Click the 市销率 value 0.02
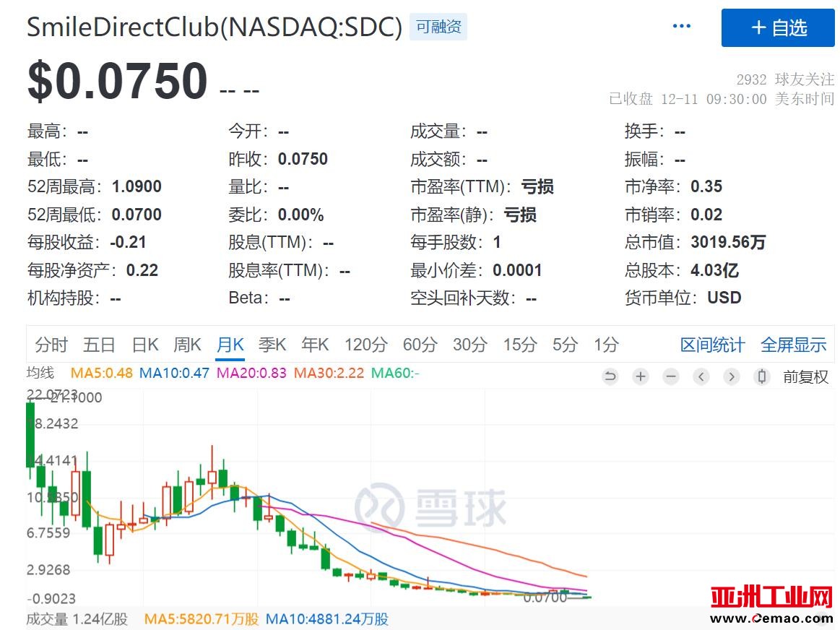 (x=706, y=215)
